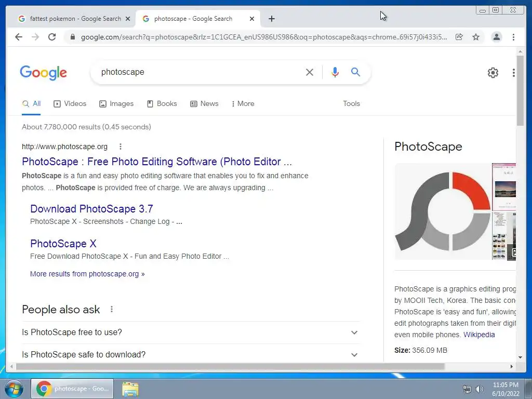Click 'About 7,780,000 results' text
The height and width of the screenshot is (399, 532).
click(x=61, y=127)
